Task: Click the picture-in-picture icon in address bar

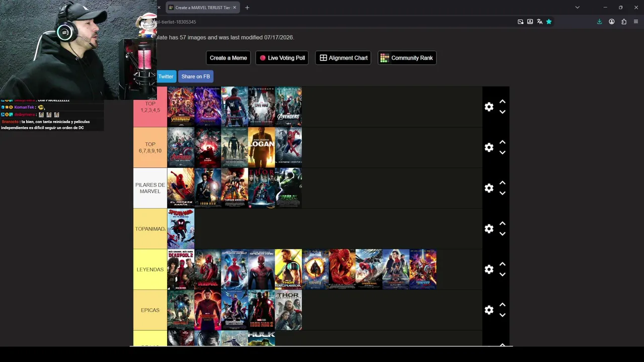Action: 520,22
